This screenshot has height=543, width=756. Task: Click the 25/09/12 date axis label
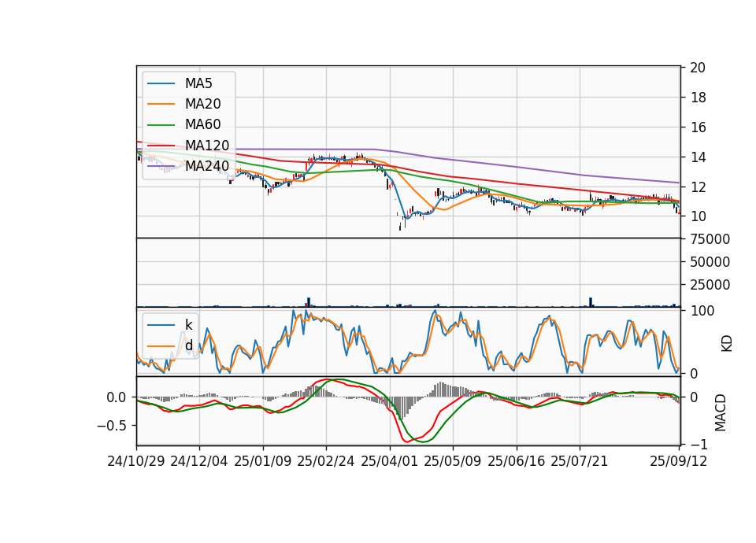[x=679, y=462]
